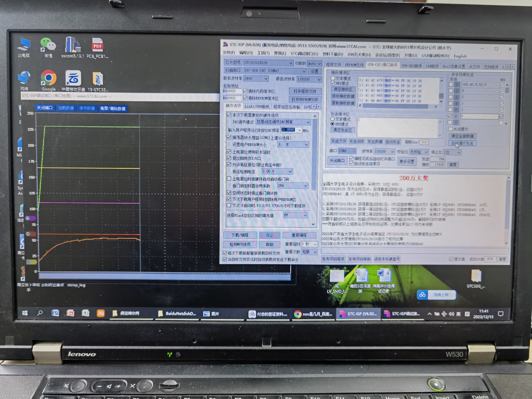Screen dimensions: 532x399
Task: Click the 周期(ms) 500 input field
Action: click(x=424, y=142)
